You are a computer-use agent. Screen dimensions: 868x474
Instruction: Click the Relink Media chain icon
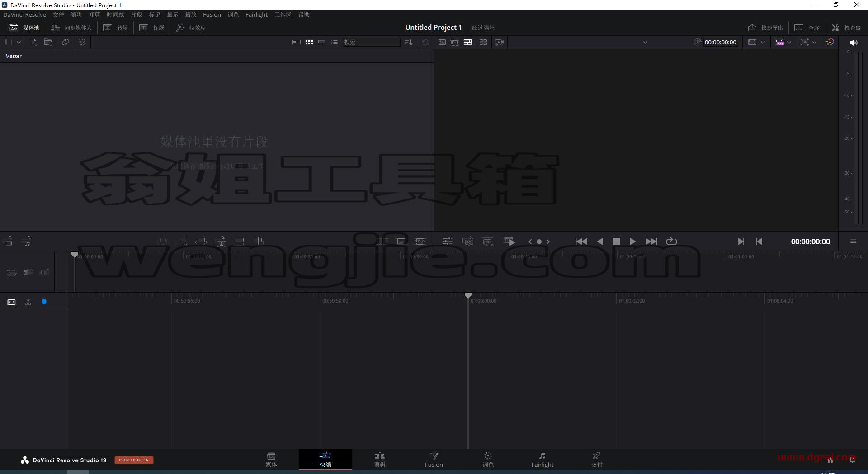(x=82, y=42)
